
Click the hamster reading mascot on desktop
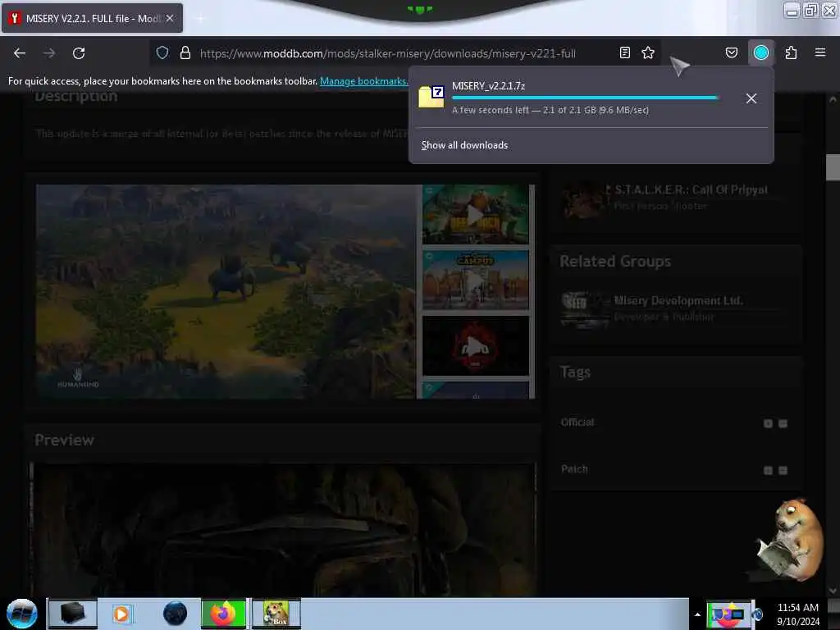(x=790, y=540)
